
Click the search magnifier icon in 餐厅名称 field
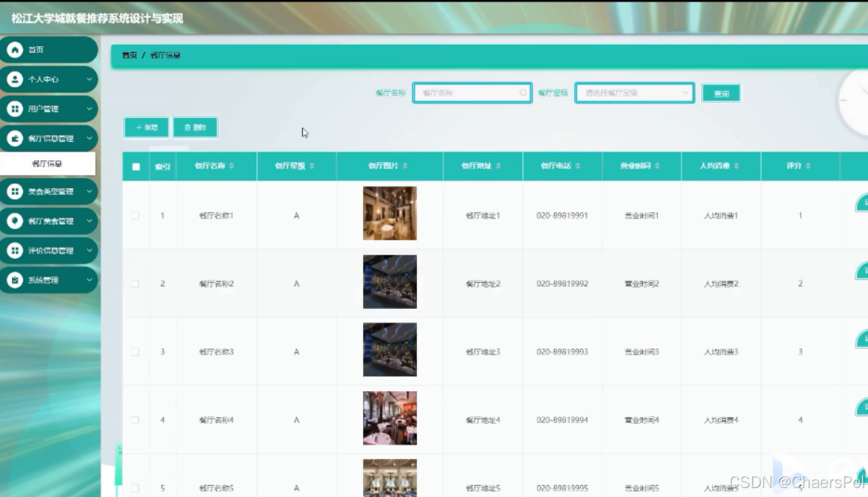[x=523, y=93]
